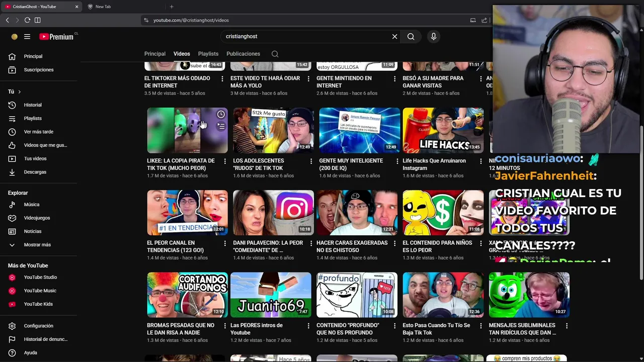Toggle browser sidebar panel button
The width and height of the screenshot is (644, 362).
(38, 20)
